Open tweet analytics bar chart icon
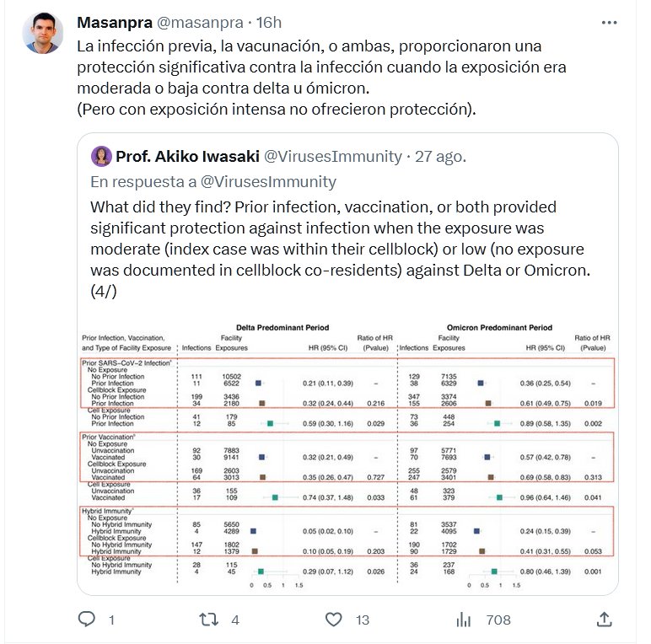Image resolution: width=651 pixels, height=644 pixels. click(x=463, y=620)
